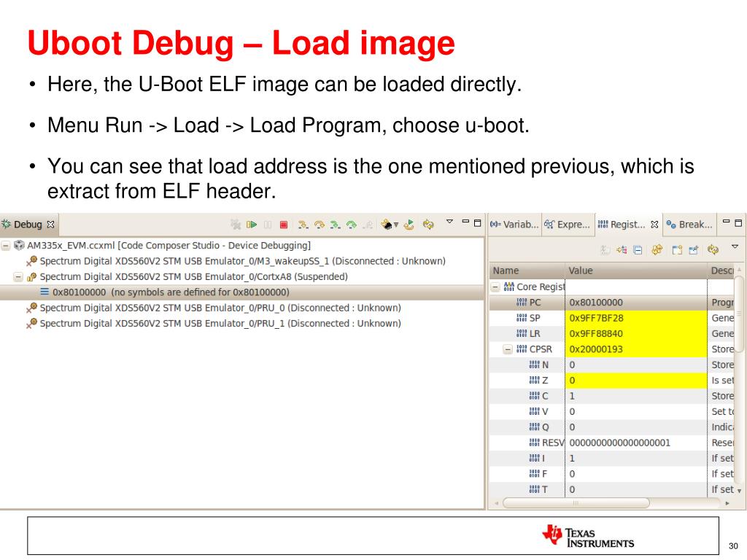The image size is (747, 560).
Task: Select the M3_wakeupSS_1 Disconnected entry
Action: (242, 261)
